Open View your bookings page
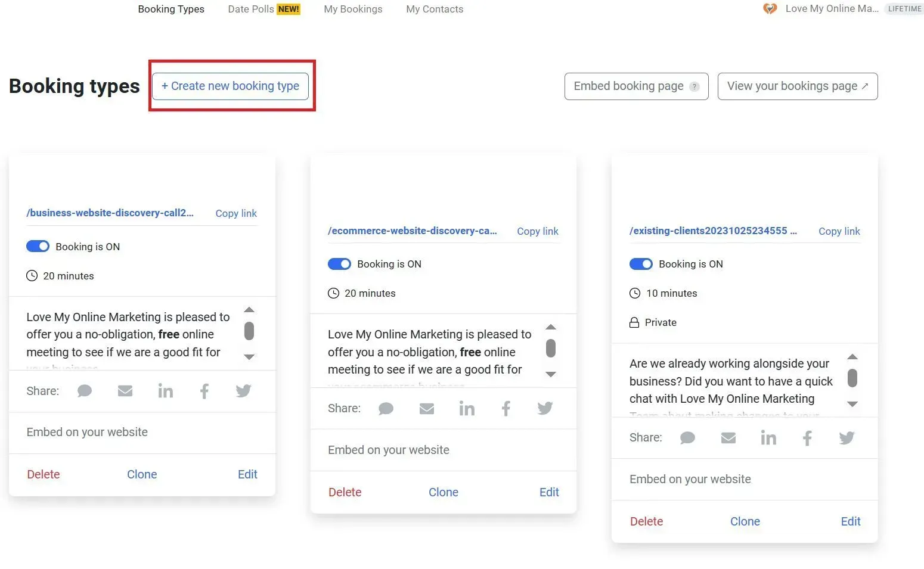Image resolution: width=924 pixels, height=569 pixels. click(798, 86)
